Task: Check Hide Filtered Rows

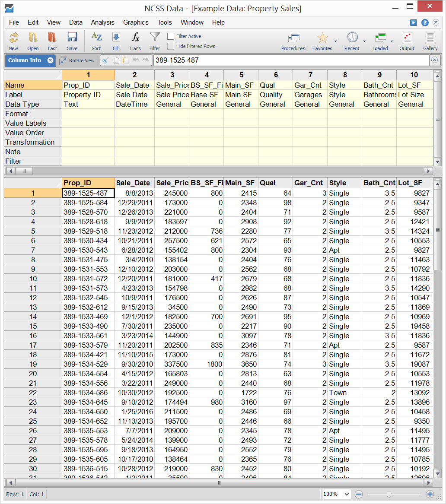Action: (171, 46)
